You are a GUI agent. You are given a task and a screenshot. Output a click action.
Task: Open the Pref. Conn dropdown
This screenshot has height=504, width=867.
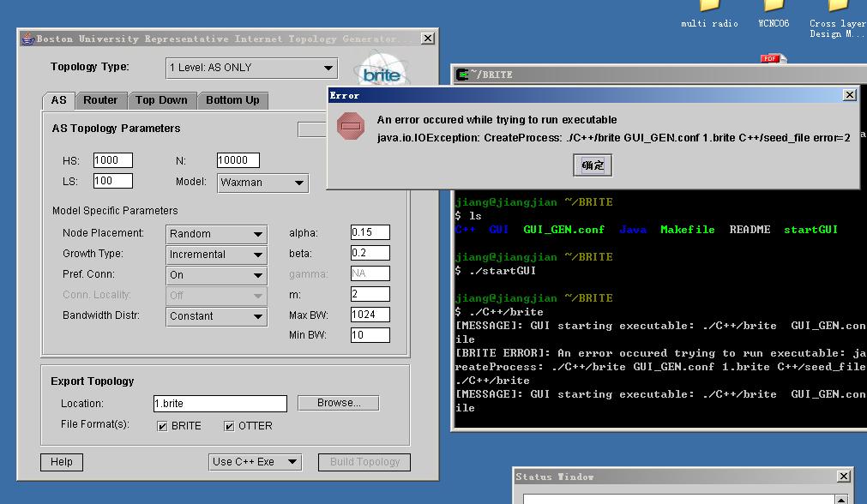coord(216,275)
